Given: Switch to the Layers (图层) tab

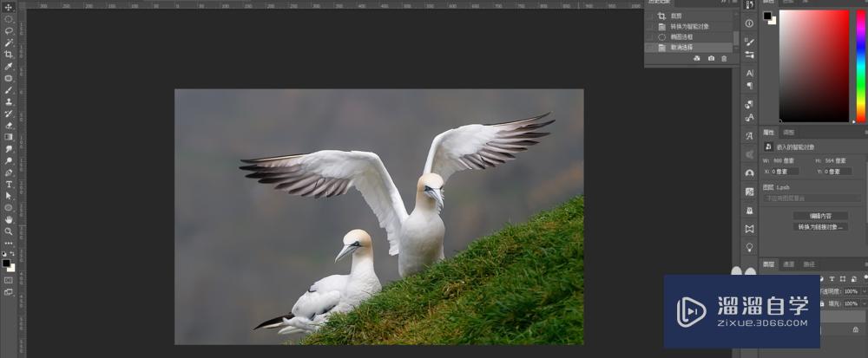Looking at the screenshot, I should [769, 264].
